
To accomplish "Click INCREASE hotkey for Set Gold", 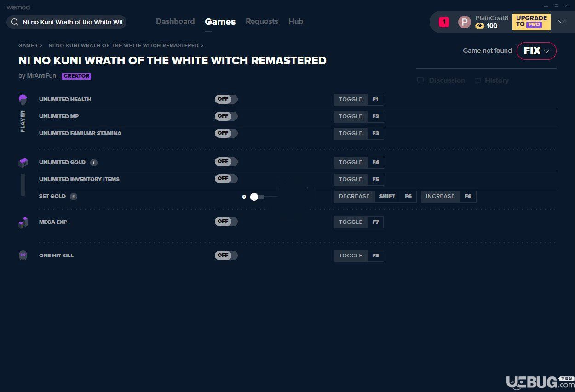I will pyautogui.click(x=440, y=197).
